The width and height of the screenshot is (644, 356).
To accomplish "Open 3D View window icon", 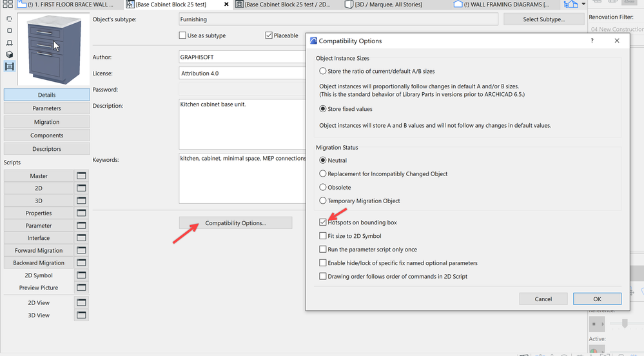I will click(81, 315).
